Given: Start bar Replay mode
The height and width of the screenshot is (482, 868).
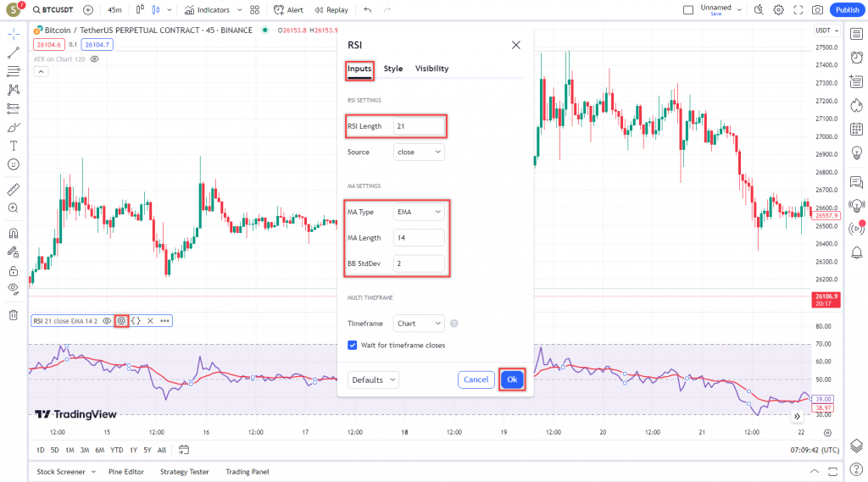Looking at the screenshot, I should point(331,10).
